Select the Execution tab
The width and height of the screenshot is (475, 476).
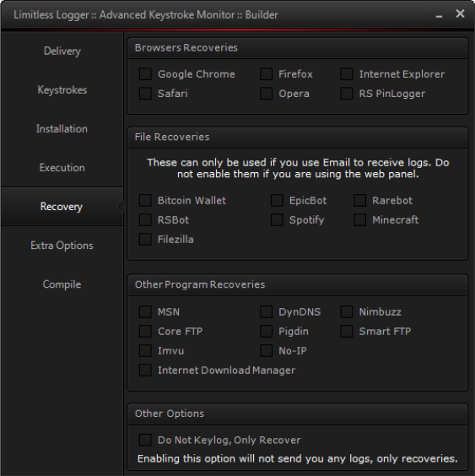(x=62, y=168)
